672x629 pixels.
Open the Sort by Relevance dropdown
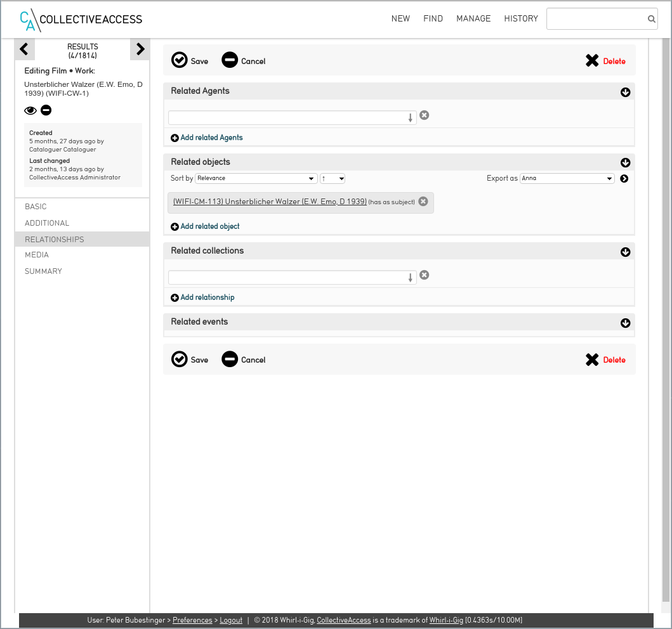[x=256, y=179]
